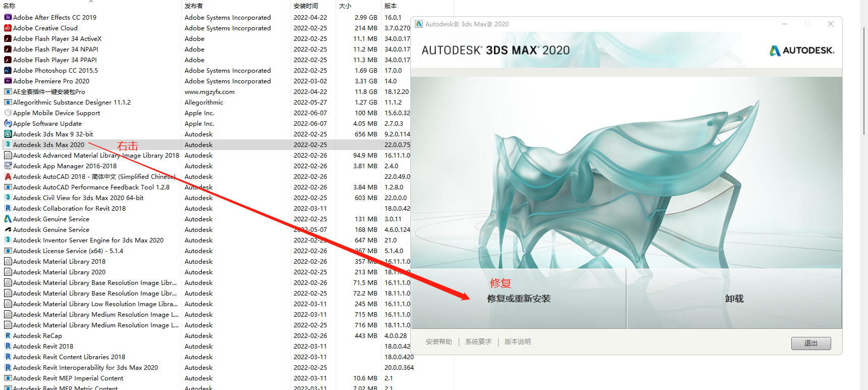Click the Autodesk App Manager 2016-2018 icon
868x390 pixels.
click(8, 166)
